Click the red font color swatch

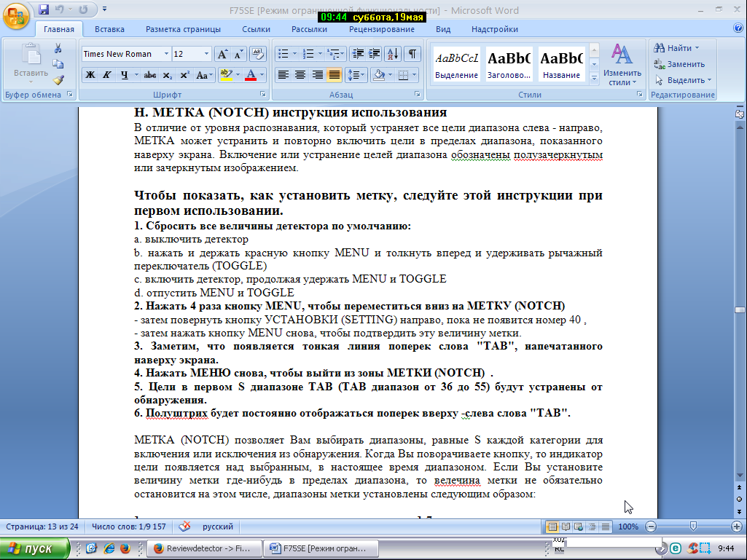251,75
